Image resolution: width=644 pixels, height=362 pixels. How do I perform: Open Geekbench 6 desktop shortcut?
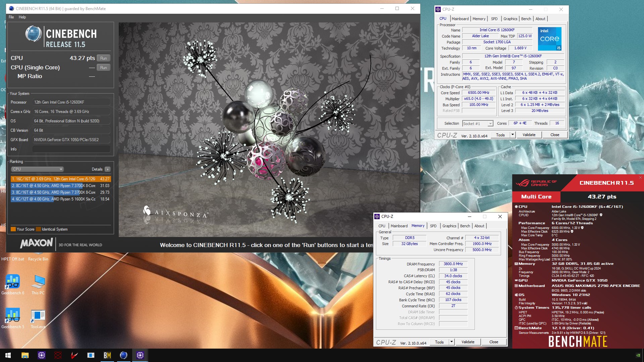tap(13, 285)
